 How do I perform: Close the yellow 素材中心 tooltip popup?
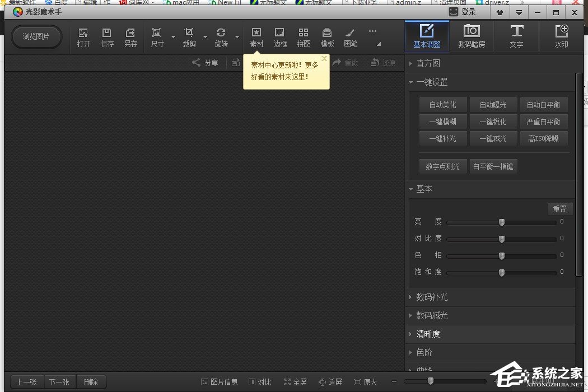pos(324,58)
